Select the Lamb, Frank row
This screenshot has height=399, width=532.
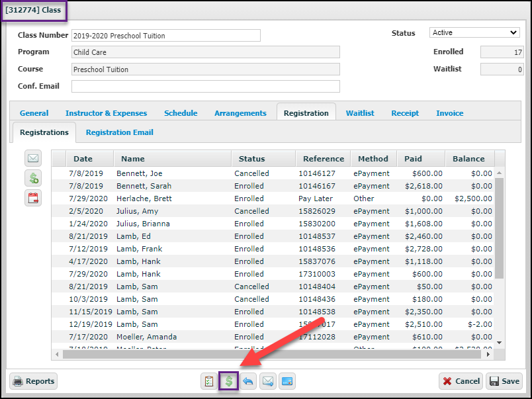pos(273,249)
